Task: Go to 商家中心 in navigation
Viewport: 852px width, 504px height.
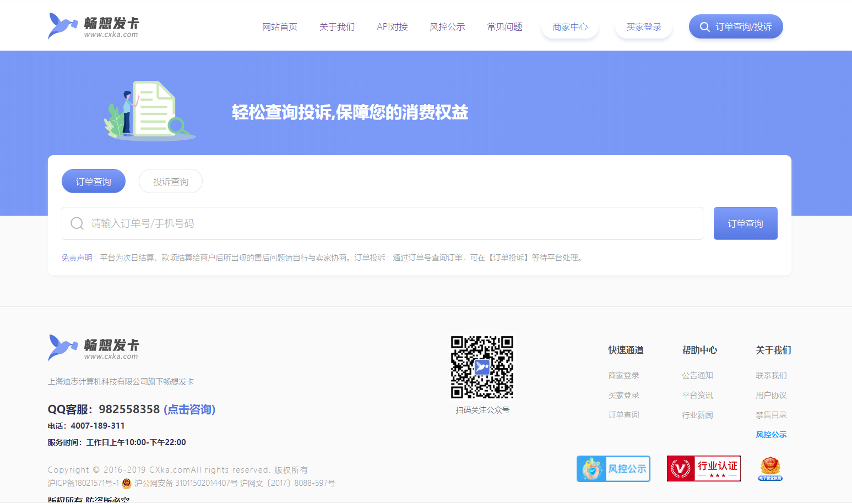Action: (570, 27)
